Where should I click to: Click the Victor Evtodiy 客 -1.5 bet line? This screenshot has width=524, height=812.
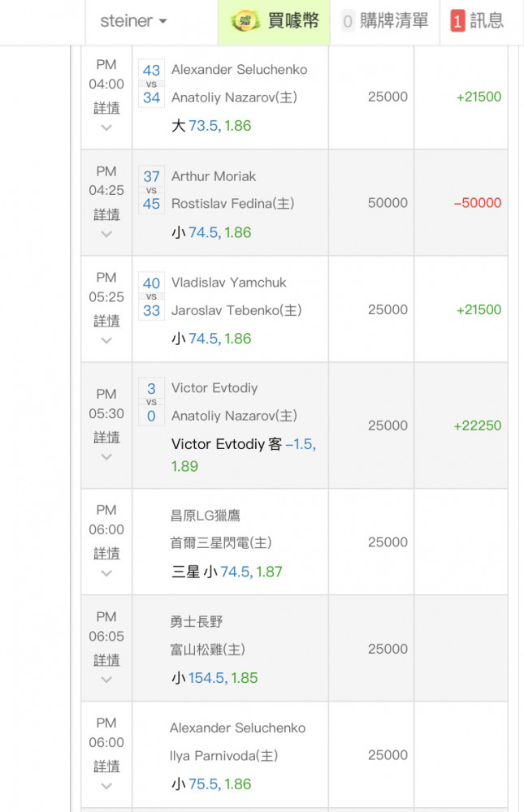(244, 455)
